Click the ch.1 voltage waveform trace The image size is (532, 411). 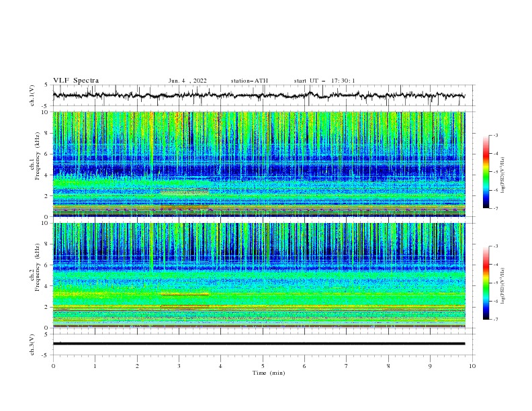point(259,95)
